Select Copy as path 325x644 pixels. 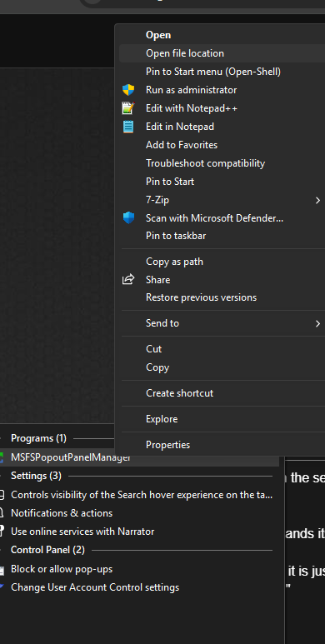coord(175,262)
